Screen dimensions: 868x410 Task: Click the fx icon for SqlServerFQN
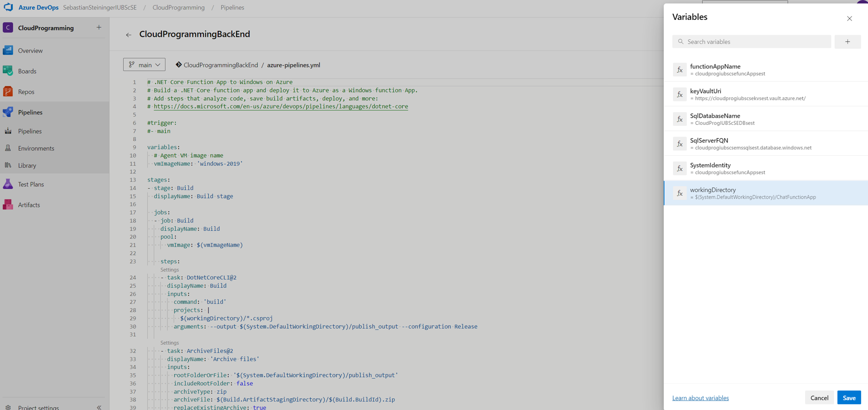click(680, 144)
